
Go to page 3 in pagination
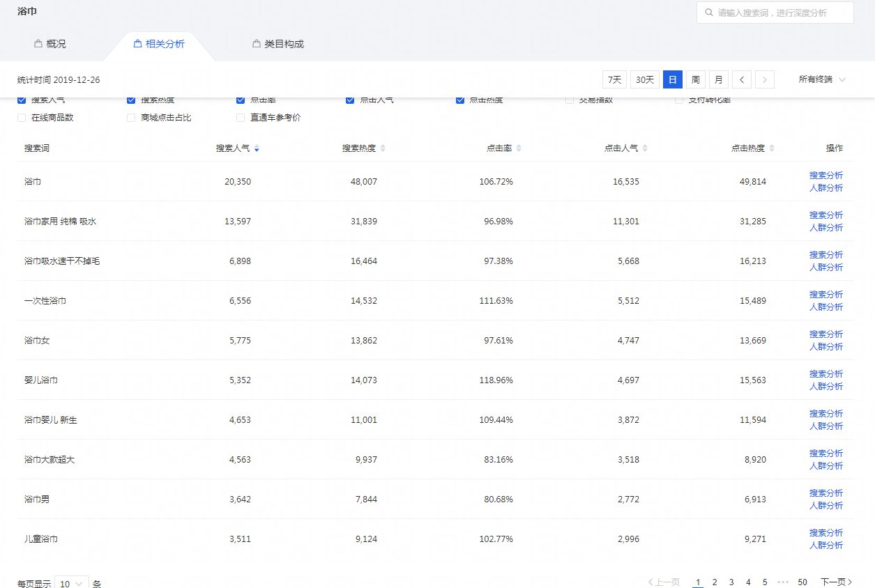(x=731, y=582)
